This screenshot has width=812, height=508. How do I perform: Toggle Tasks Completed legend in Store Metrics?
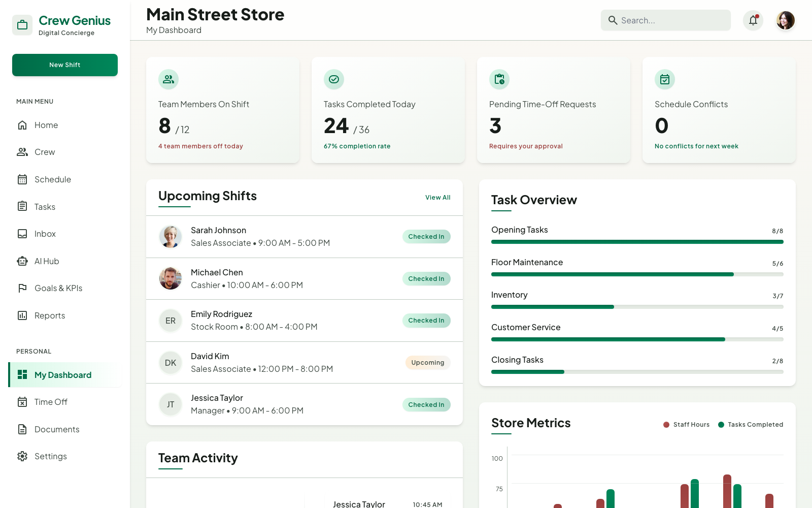click(751, 425)
